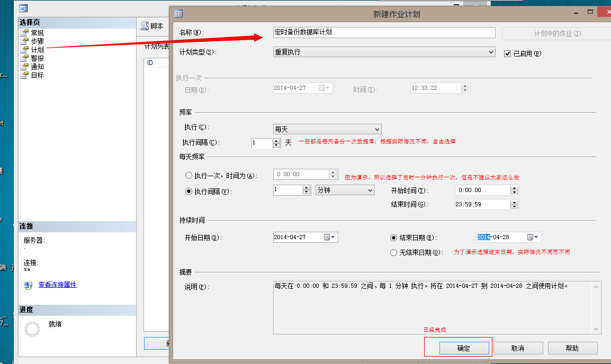Click the 脚本 script icon
The image size is (611, 364).
(145, 26)
